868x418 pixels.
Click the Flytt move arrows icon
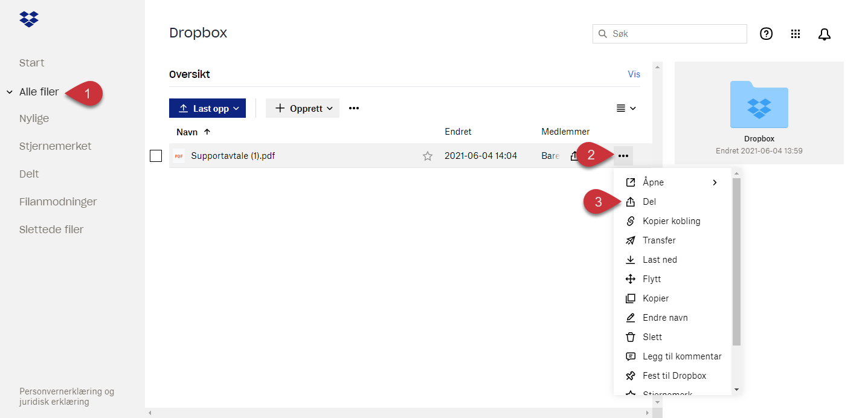pos(631,279)
